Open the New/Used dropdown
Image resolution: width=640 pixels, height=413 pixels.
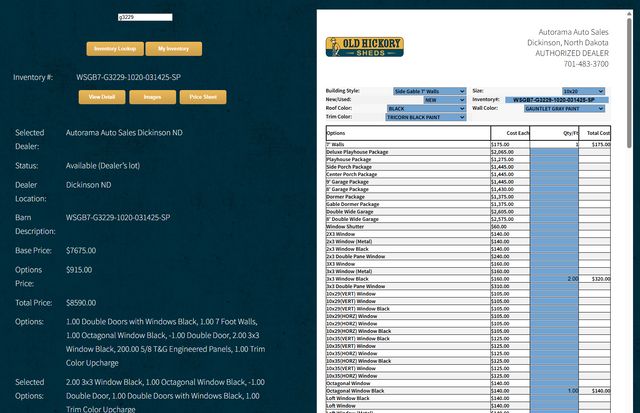tap(443, 100)
